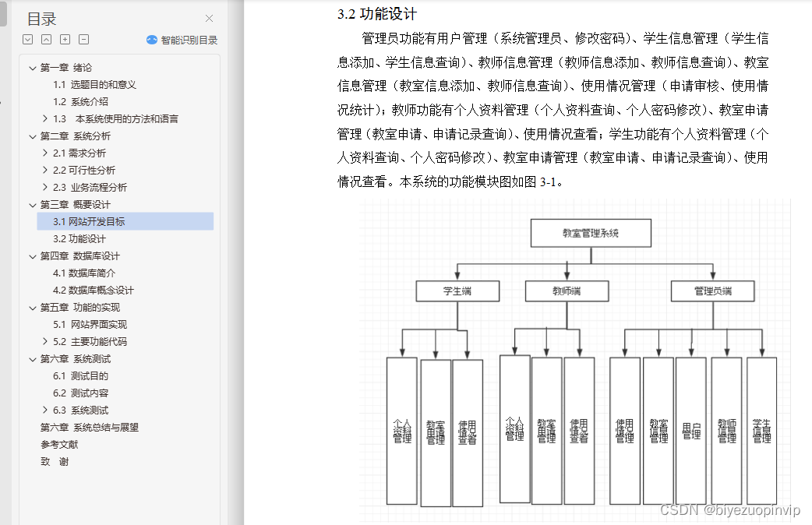Click 第二章 系统分析 chapter title

[x=76, y=136]
